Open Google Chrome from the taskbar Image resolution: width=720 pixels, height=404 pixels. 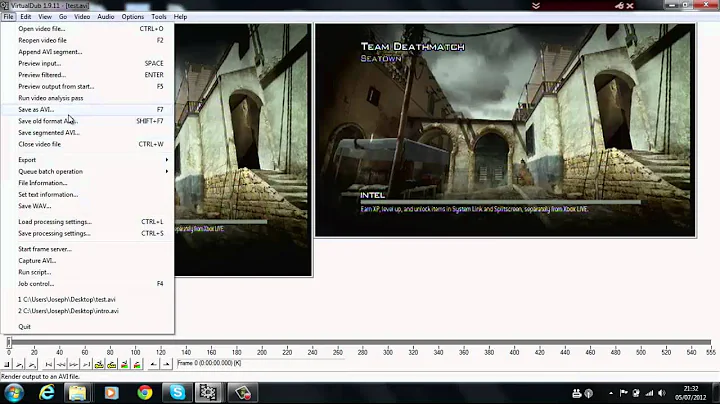145,393
